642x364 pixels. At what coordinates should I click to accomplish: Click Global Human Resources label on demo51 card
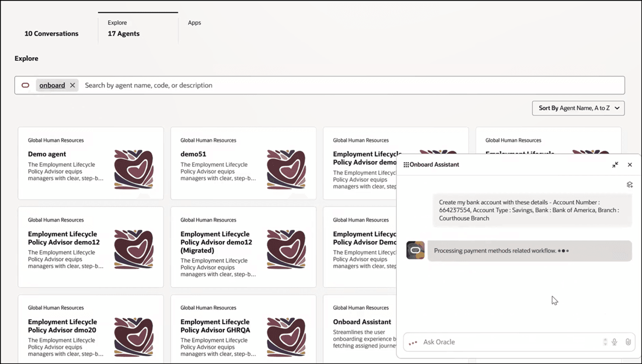click(x=208, y=140)
